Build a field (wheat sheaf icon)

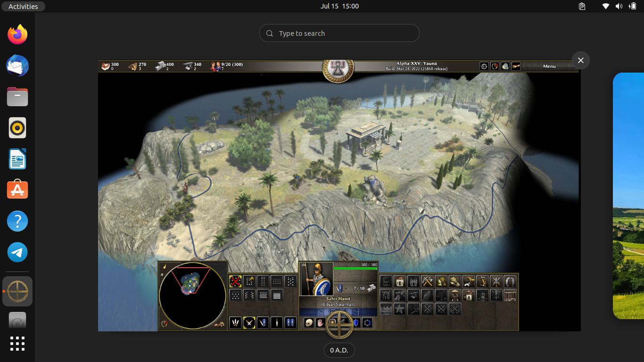click(x=455, y=281)
